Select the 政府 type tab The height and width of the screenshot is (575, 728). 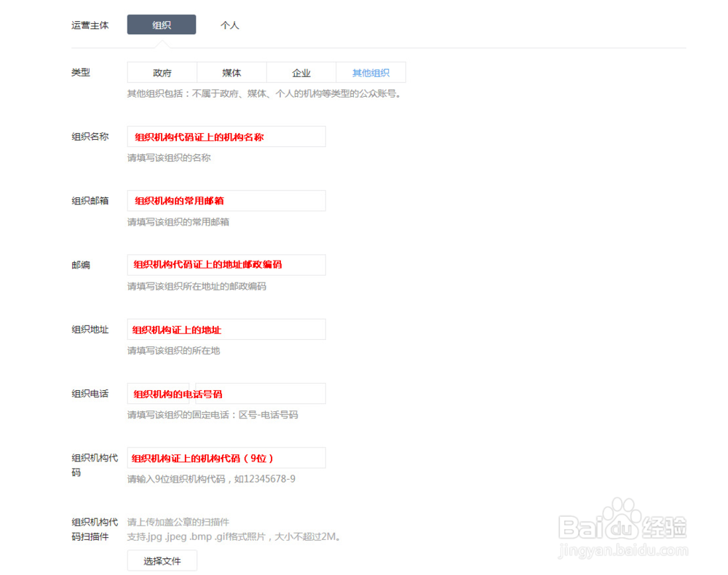click(161, 72)
